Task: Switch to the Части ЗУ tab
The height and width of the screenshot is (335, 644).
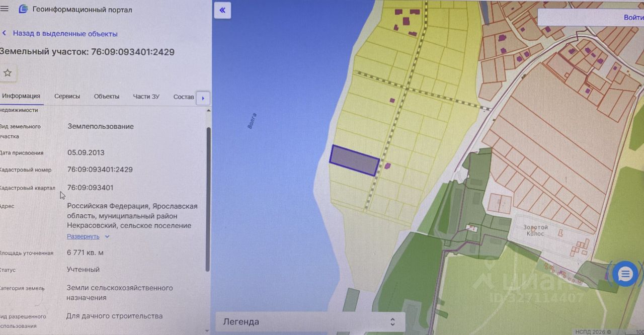Action: pyautogui.click(x=146, y=97)
